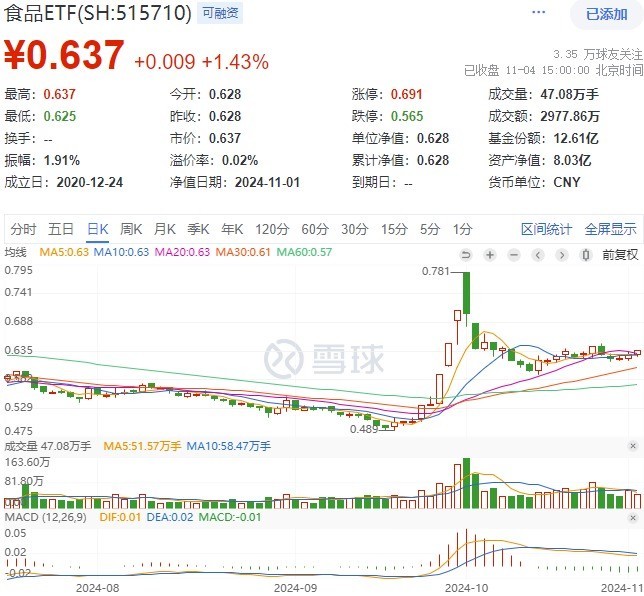Click the 3.35 万球友关注 followers text

click(598, 54)
